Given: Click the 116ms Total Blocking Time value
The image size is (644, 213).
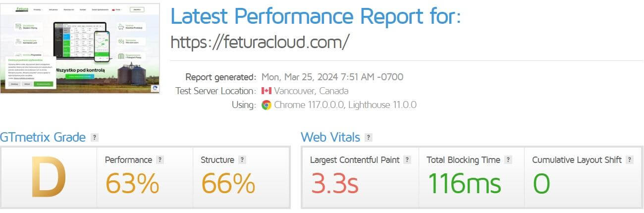Looking at the screenshot, I should [464, 183].
